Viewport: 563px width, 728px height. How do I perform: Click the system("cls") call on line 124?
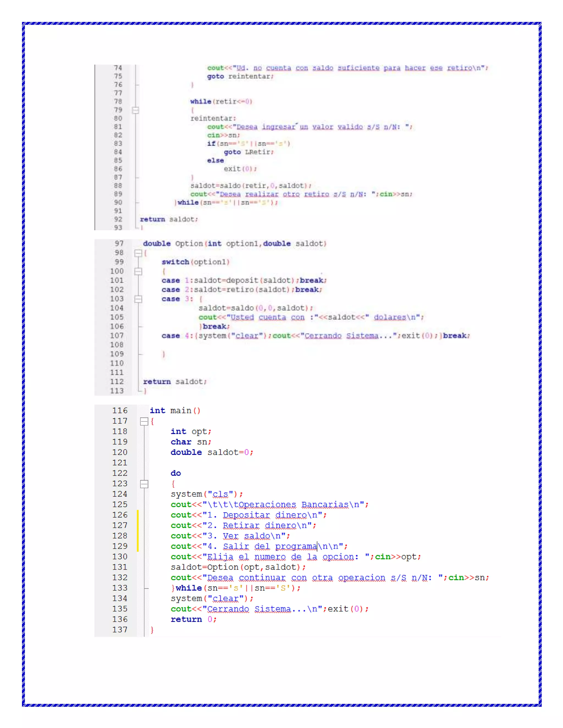pyautogui.click(x=206, y=494)
